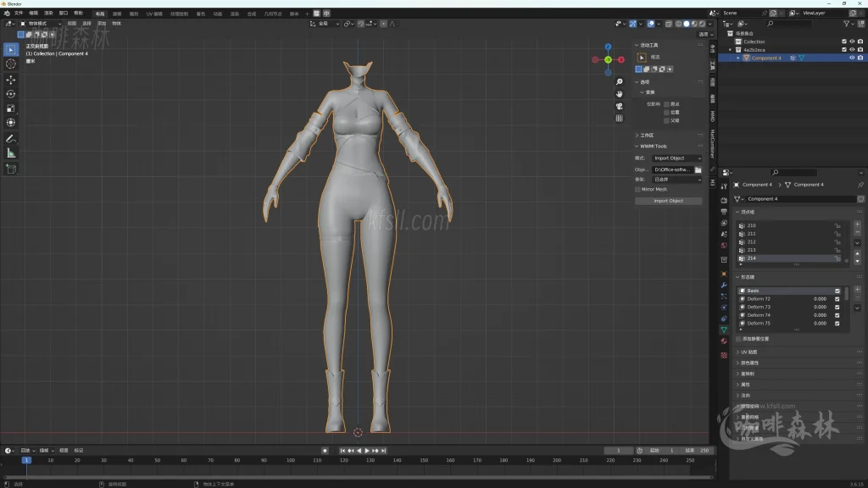Play animation in timeline
This screenshot has height=488, width=868.
pos(367,451)
